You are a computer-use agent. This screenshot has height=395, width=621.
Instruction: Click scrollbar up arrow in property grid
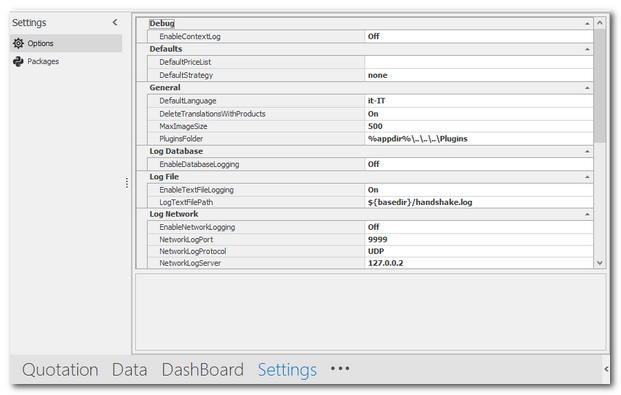(x=600, y=23)
